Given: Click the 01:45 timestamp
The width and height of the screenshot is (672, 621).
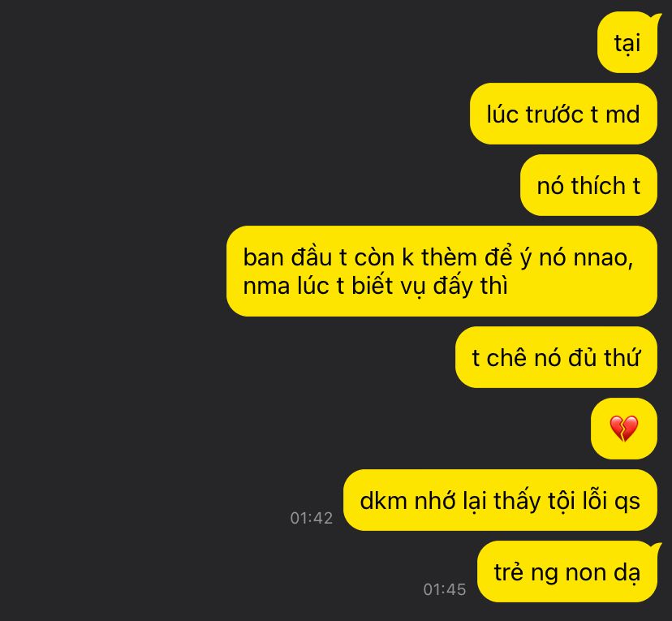Looking at the screenshot, I should click(445, 589).
